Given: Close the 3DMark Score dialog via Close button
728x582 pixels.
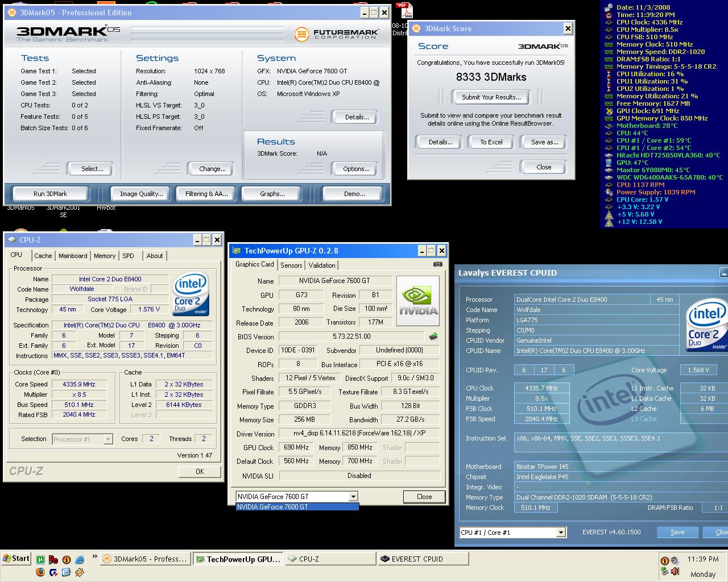Looking at the screenshot, I should coord(544,167).
